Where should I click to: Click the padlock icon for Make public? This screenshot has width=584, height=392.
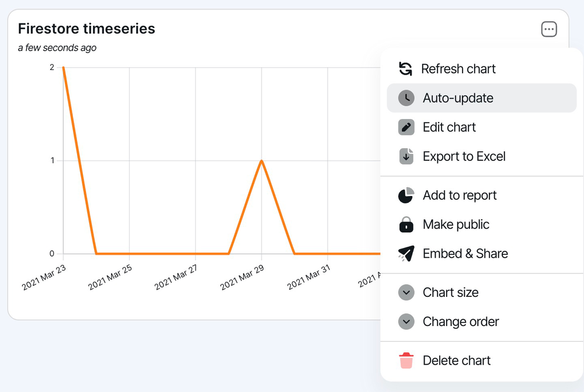point(406,224)
